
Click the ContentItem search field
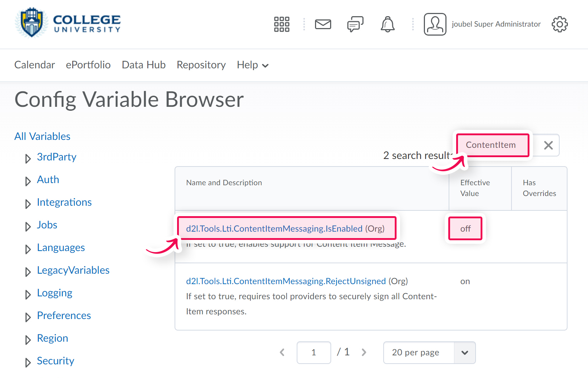click(492, 145)
